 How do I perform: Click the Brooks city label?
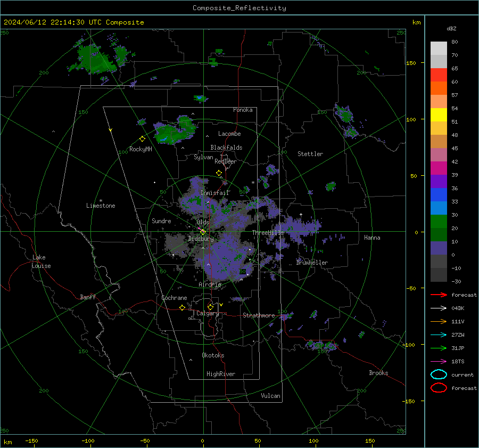(x=378, y=373)
